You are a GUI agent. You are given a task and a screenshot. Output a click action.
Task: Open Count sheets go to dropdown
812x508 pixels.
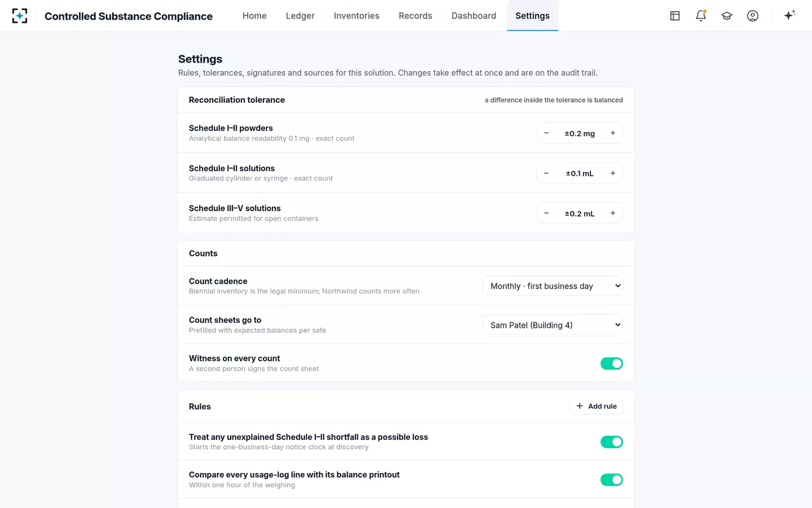pos(553,325)
